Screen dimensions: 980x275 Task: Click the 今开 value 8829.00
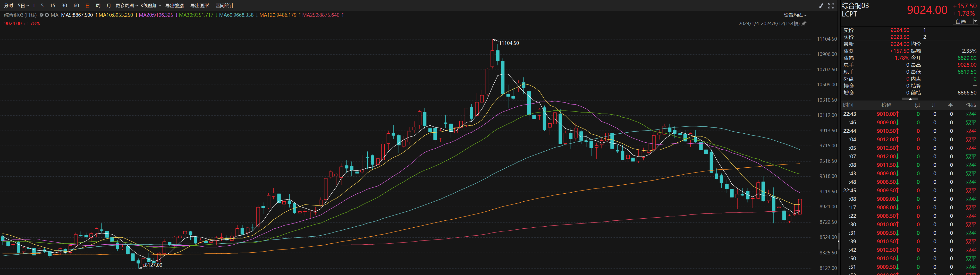(967, 58)
